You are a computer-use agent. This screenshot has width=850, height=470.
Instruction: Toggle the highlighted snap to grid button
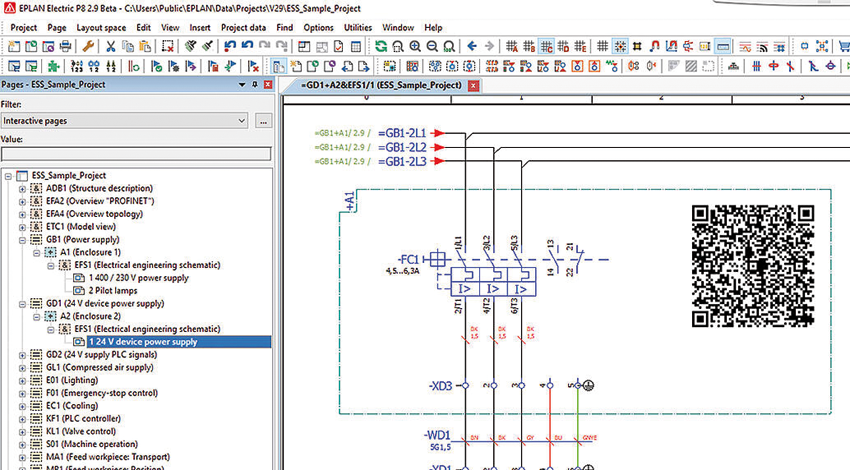(620, 47)
